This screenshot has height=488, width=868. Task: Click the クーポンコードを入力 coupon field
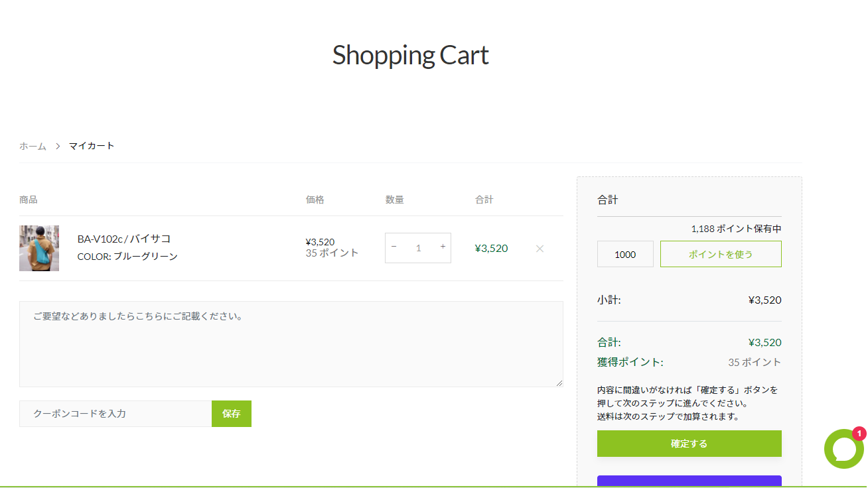pyautogui.click(x=115, y=414)
